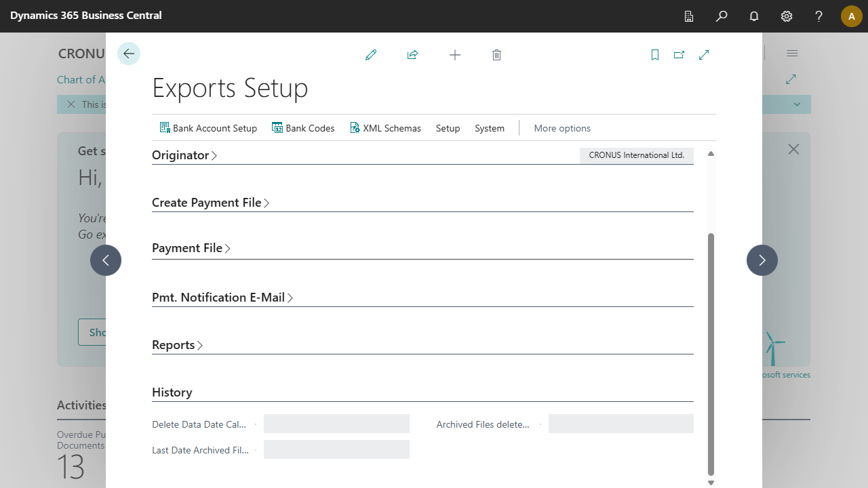Show More options
This screenshot has height=488, width=868.
tap(562, 128)
